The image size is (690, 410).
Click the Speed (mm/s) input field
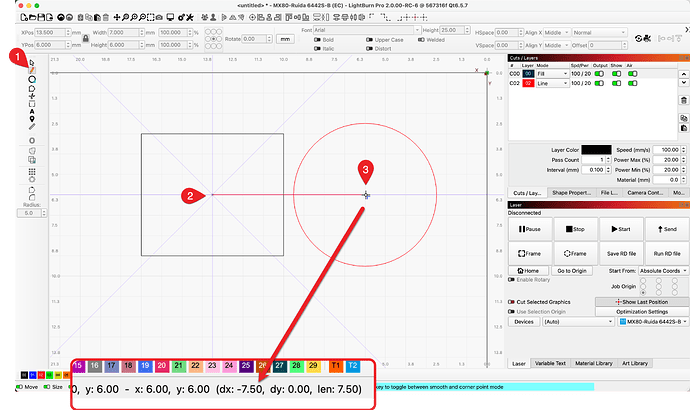click(667, 150)
